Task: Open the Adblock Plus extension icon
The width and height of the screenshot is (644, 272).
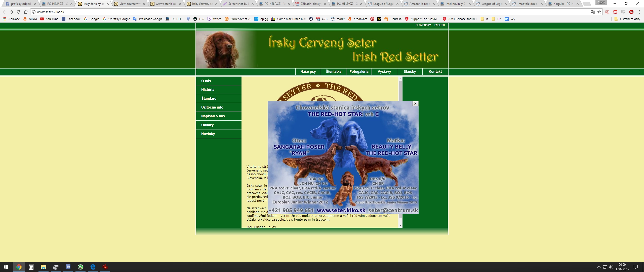Action: coord(631,12)
